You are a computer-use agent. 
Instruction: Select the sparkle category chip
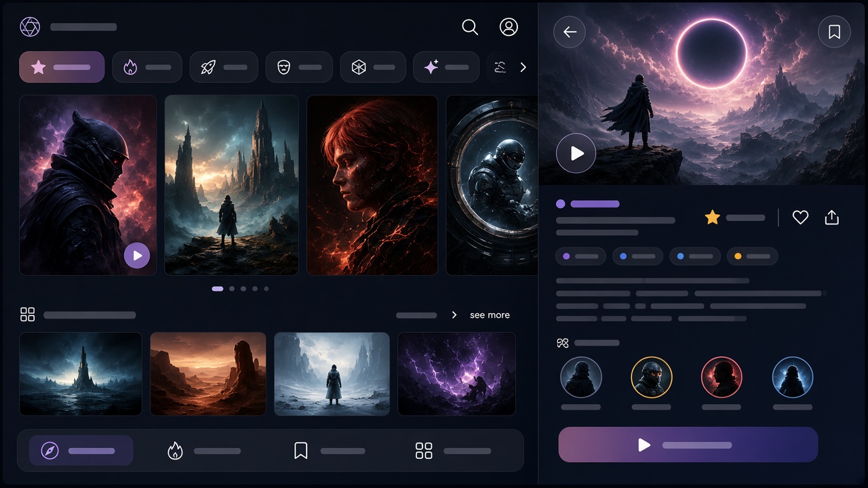click(446, 67)
